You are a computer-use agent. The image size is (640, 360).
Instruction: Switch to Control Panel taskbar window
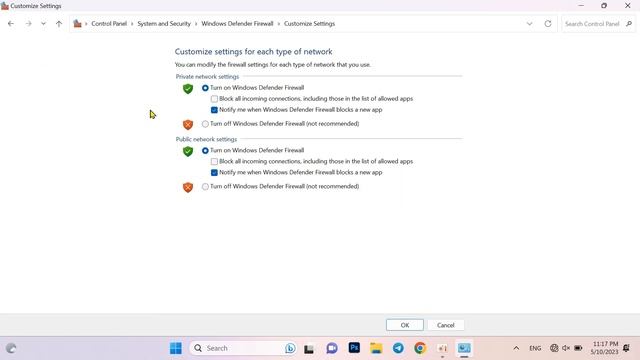tap(464, 348)
